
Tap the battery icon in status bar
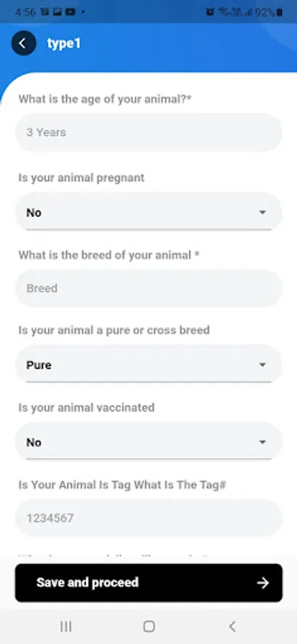[280, 12]
